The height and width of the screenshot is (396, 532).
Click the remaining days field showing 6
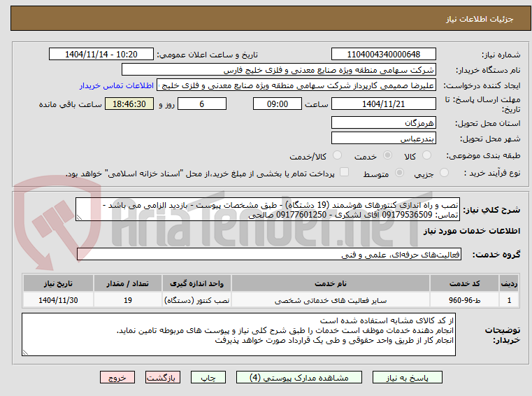[x=202, y=104]
